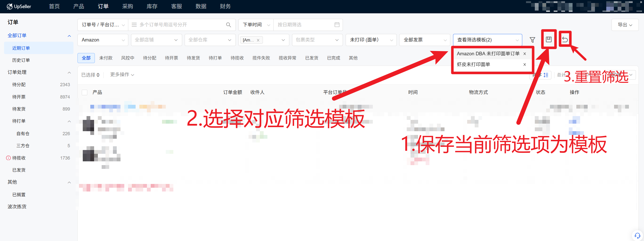Open the 全部店铺 store dropdown

pyautogui.click(x=156, y=40)
